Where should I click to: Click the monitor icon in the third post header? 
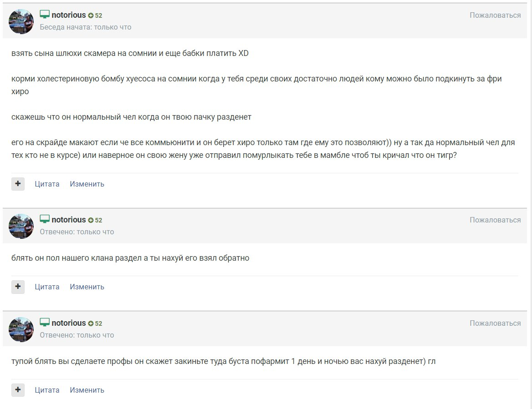click(45, 323)
